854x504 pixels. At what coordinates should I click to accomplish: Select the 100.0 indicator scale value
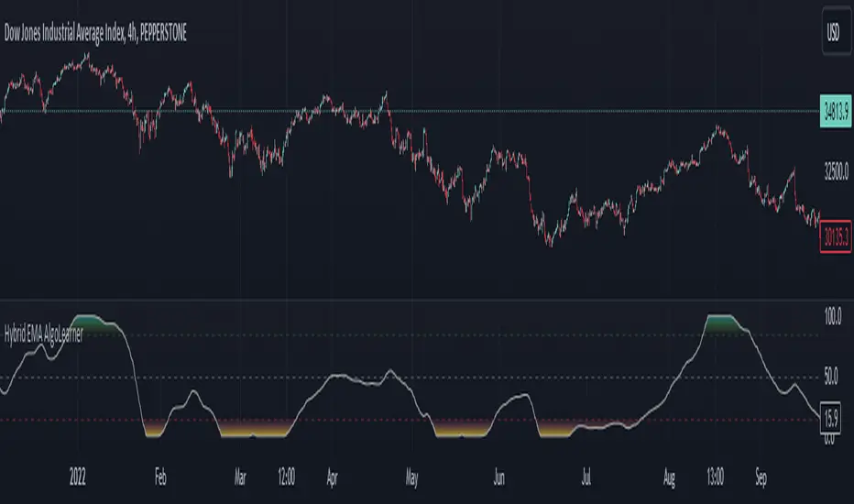click(x=832, y=316)
